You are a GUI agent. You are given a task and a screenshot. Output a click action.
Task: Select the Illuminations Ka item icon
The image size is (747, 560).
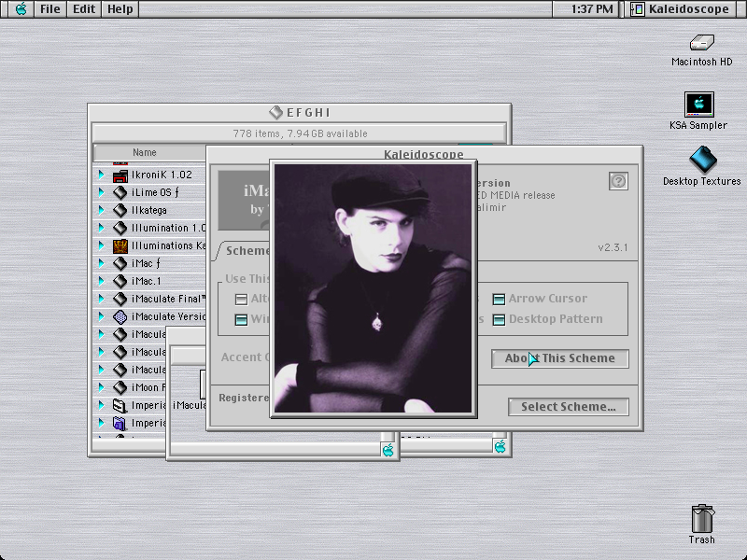point(120,245)
